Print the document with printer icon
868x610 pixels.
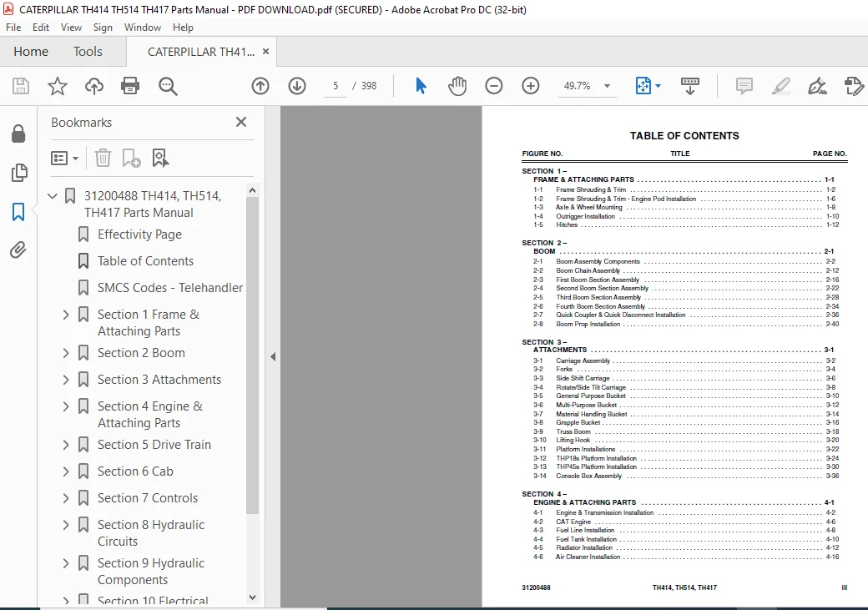point(130,86)
